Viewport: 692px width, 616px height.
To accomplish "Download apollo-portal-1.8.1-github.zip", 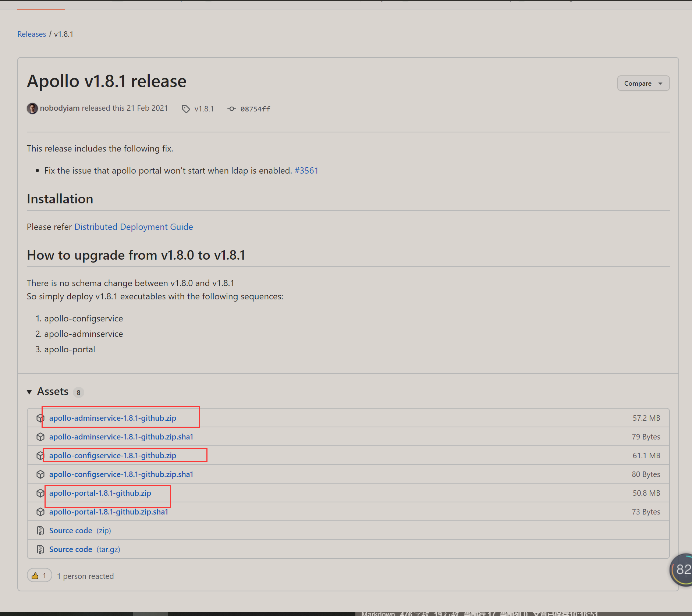I will click(x=100, y=493).
